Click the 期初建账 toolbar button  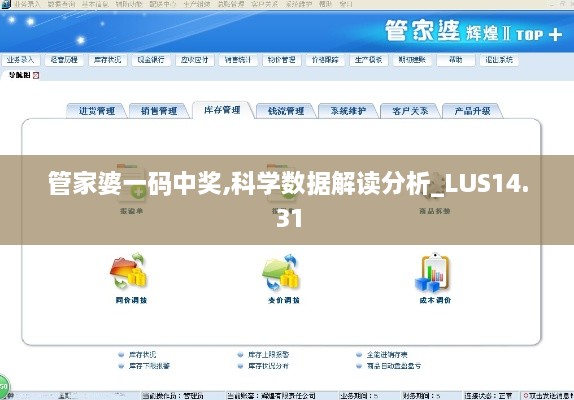(412, 60)
